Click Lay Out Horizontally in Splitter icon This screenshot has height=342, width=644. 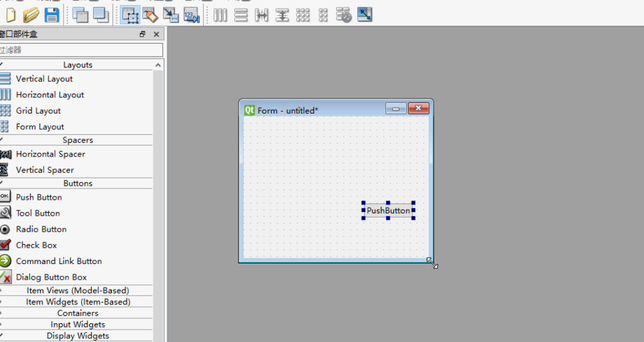pyautogui.click(x=262, y=15)
